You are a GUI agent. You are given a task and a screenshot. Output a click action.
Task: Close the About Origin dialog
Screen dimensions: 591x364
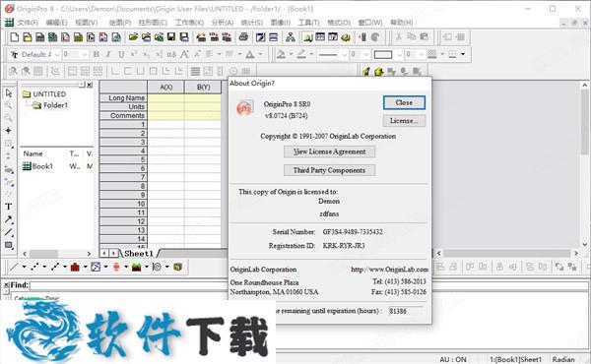404,102
